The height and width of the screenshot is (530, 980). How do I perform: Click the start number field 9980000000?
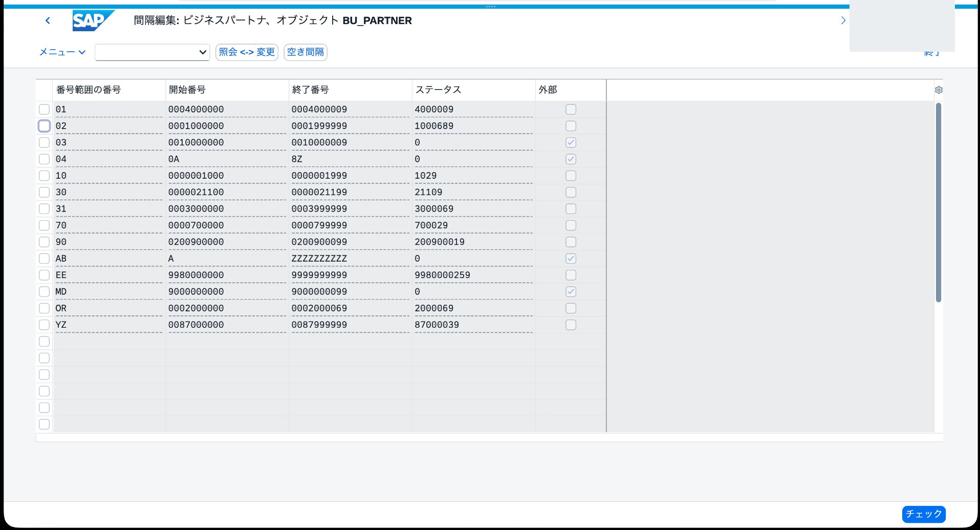coord(227,275)
